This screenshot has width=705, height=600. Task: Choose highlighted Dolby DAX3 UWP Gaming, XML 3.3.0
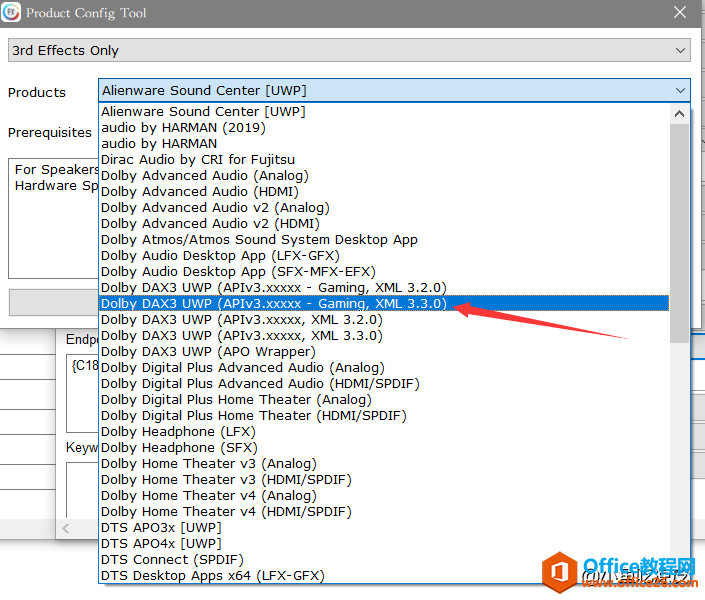click(384, 304)
